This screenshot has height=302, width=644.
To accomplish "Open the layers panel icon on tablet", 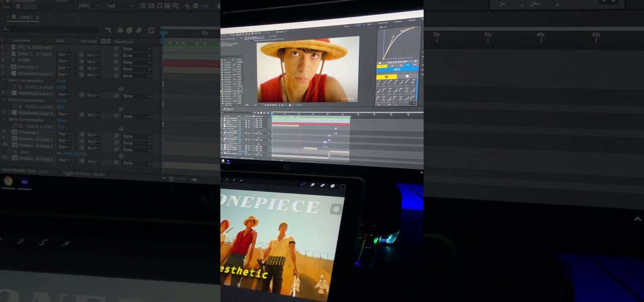I will tap(333, 186).
